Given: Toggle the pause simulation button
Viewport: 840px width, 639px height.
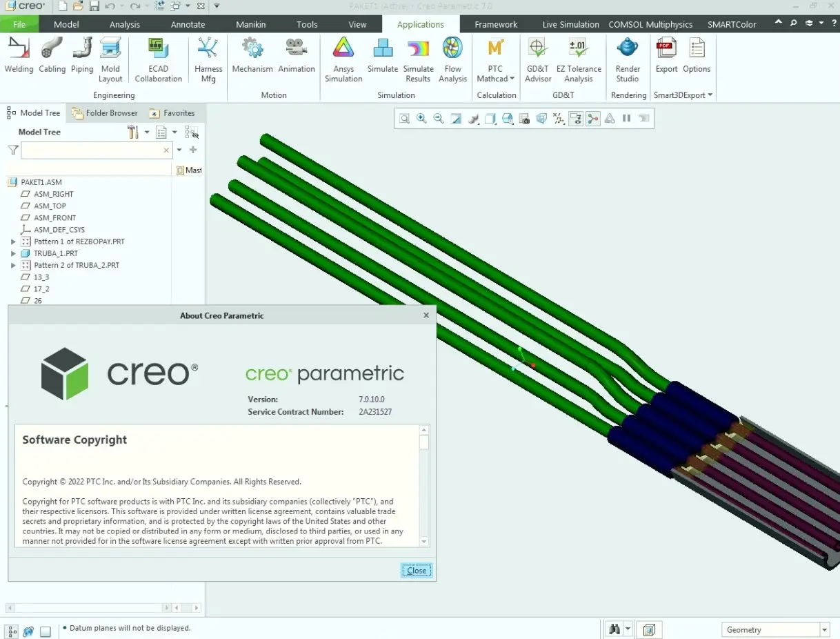Looking at the screenshot, I should tap(626, 119).
